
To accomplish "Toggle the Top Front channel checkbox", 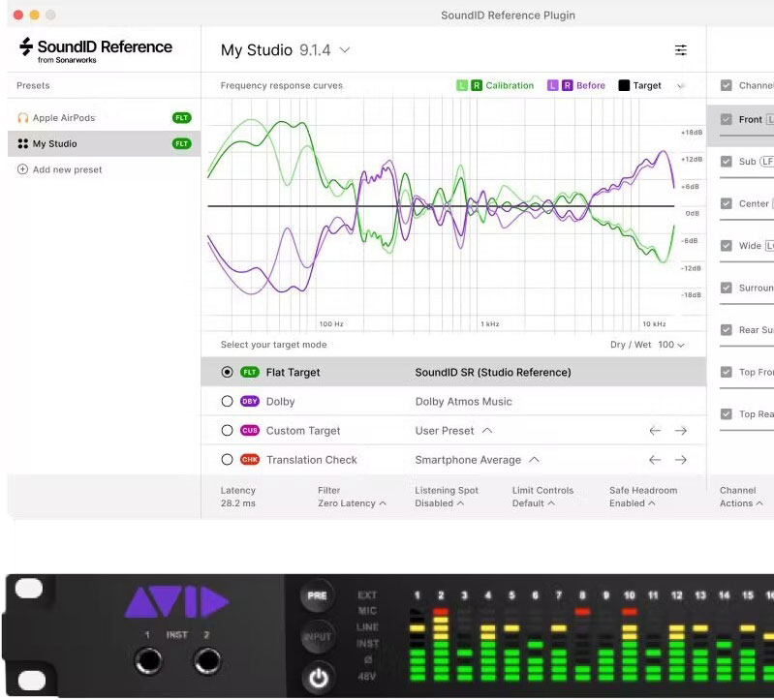I will click(727, 372).
